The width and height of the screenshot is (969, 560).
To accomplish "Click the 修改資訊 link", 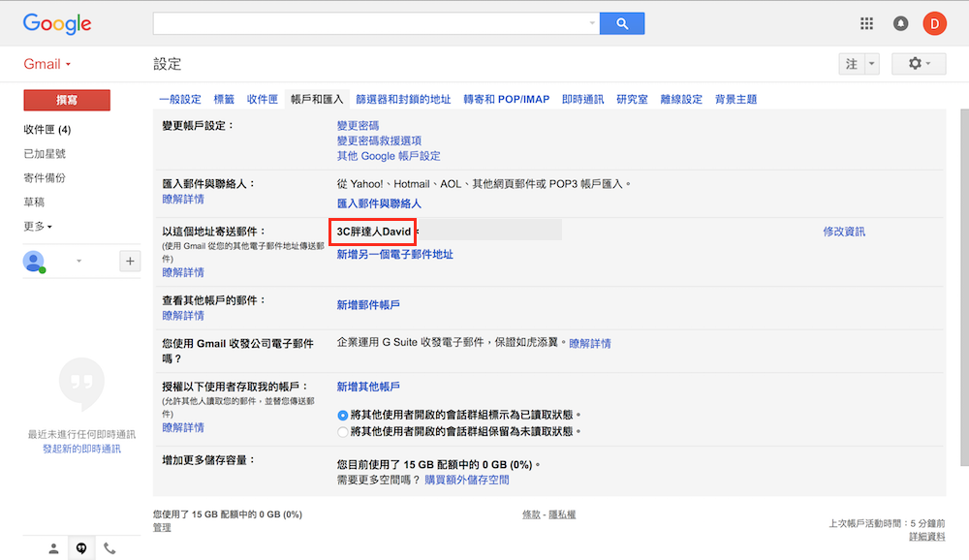I will pyautogui.click(x=843, y=232).
